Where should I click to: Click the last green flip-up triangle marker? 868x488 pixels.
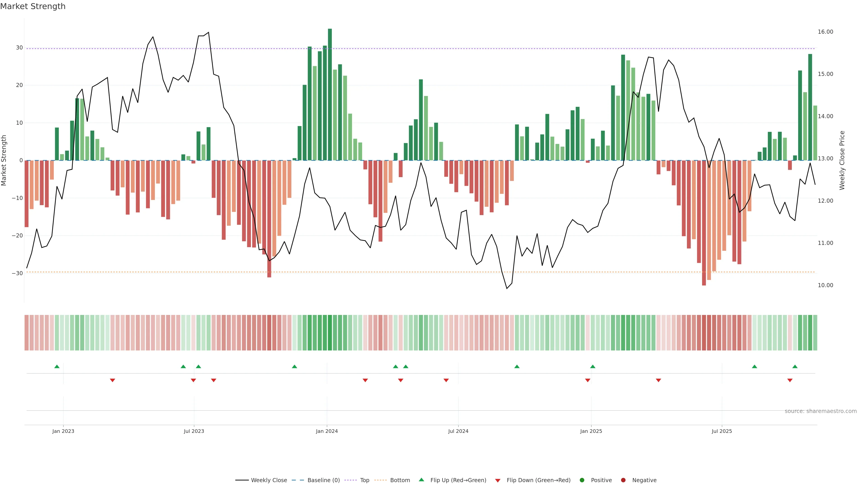(x=795, y=366)
